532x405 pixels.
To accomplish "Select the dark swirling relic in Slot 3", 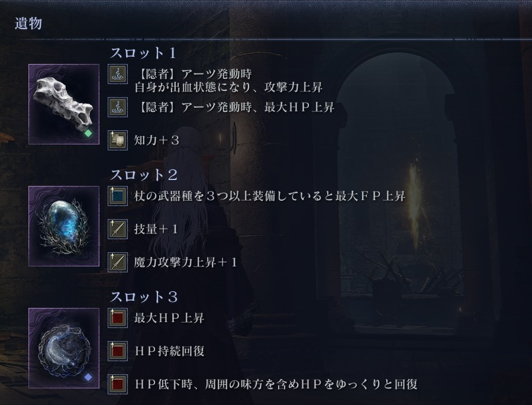I will 64,348.
